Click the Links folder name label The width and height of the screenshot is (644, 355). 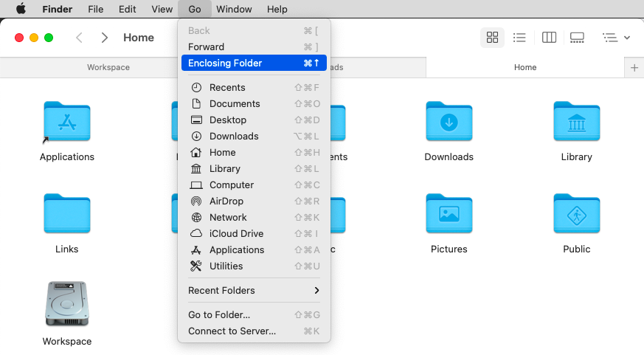click(x=67, y=249)
